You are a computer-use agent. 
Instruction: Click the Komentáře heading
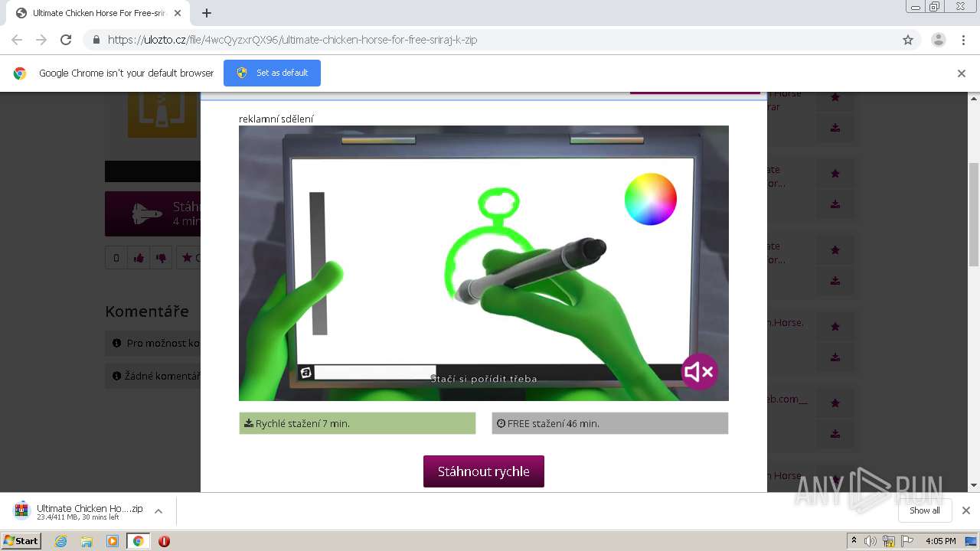(x=147, y=311)
